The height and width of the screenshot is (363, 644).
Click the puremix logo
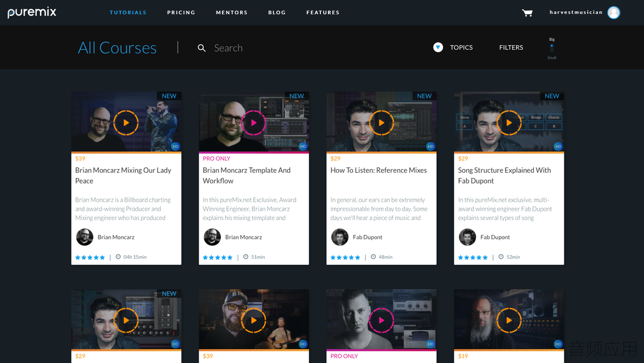[32, 12]
